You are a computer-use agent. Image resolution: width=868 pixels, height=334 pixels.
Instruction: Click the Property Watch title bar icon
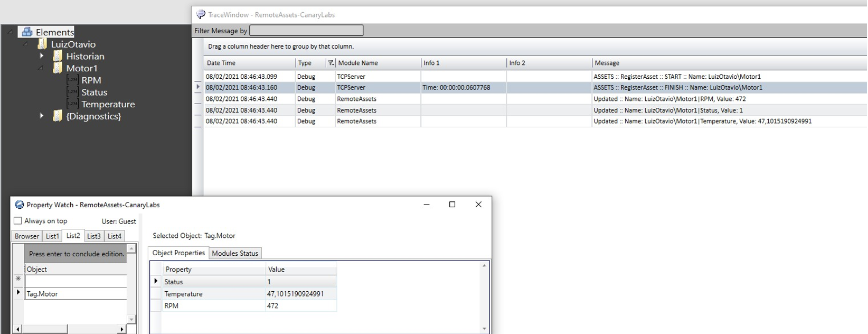click(20, 205)
